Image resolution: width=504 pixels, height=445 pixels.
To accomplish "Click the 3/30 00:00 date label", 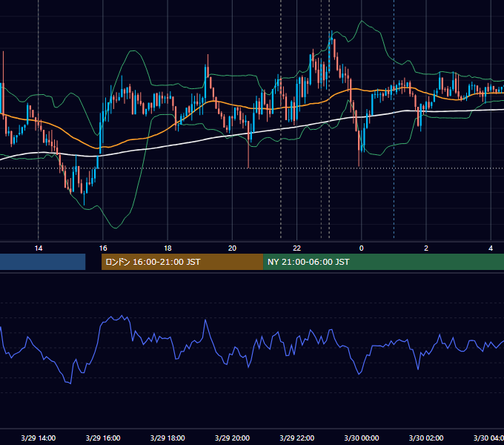I will point(361,438).
